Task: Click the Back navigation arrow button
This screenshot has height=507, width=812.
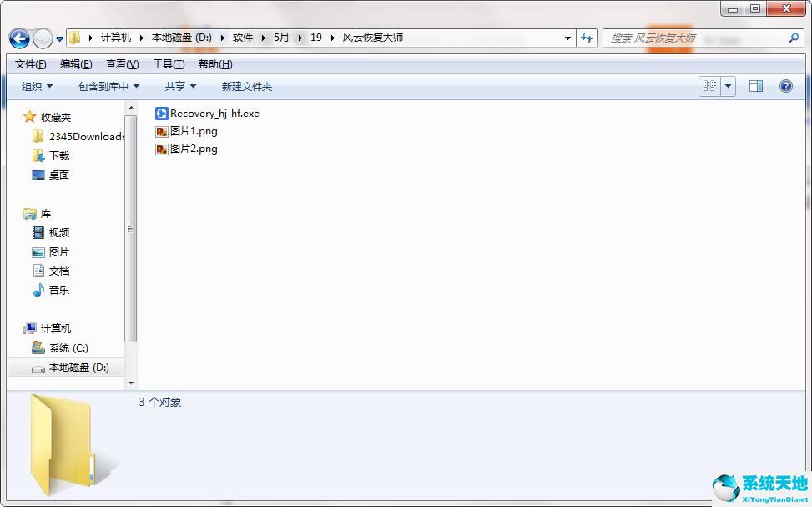Action: click(19, 38)
